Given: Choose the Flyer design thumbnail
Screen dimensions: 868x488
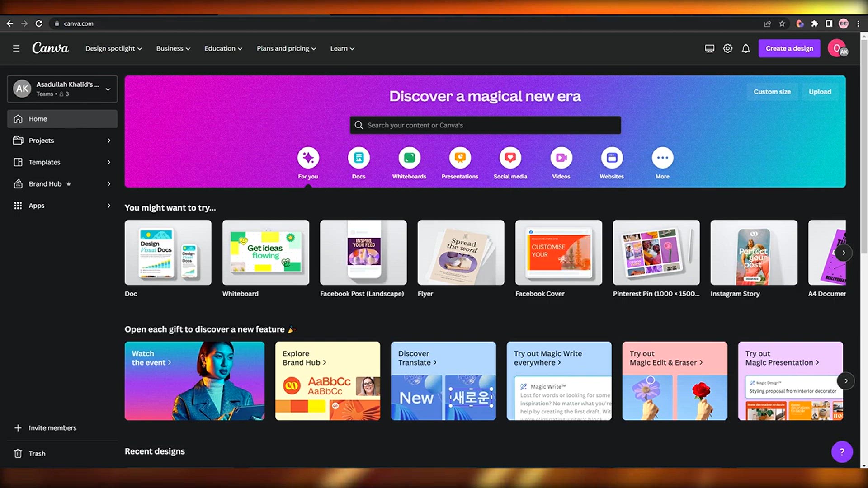Looking at the screenshot, I should click(x=461, y=253).
